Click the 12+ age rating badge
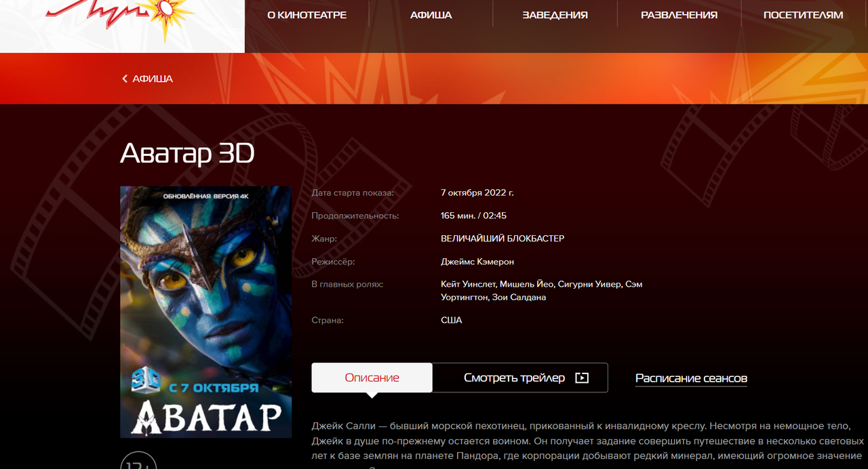This screenshot has height=469, width=868. pyautogui.click(x=139, y=461)
